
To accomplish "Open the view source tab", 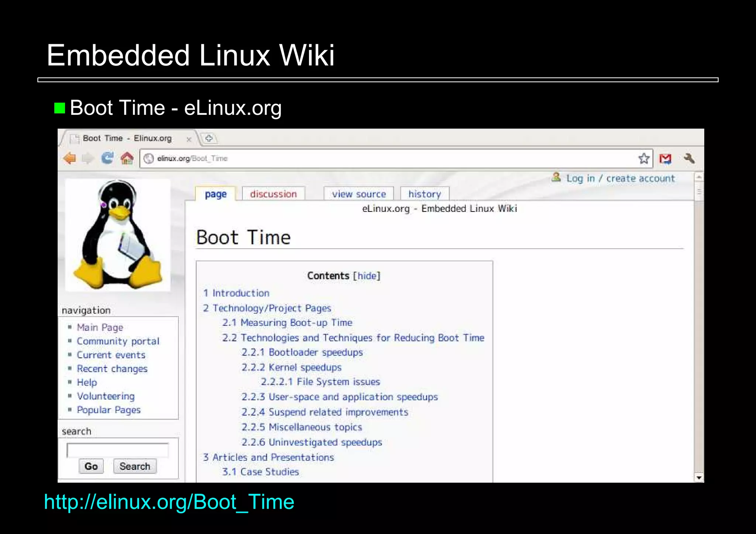I will tap(359, 194).
